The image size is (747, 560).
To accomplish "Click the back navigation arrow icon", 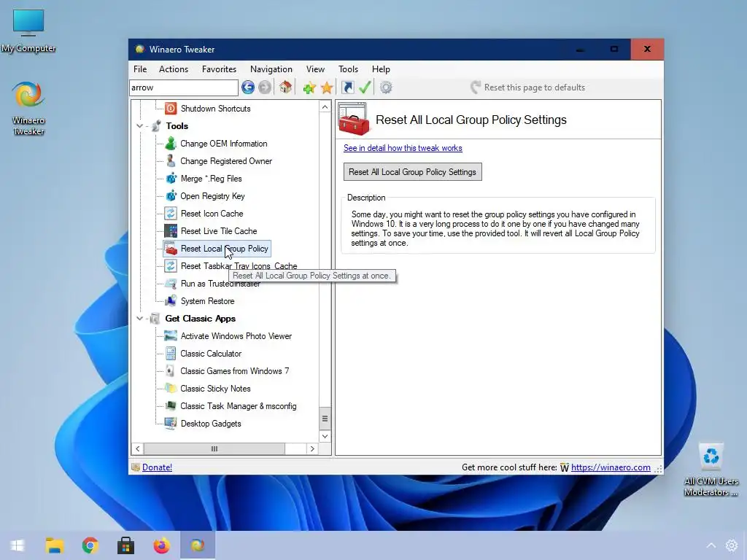I will [x=248, y=87].
